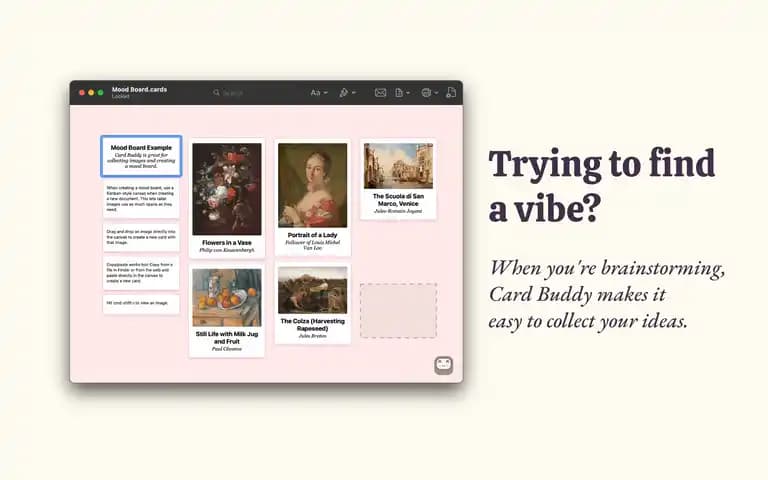The width and height of the screenshot is (768, 480).
Task: Click the Mood Board.cards window title
Action: coord(139,90)
